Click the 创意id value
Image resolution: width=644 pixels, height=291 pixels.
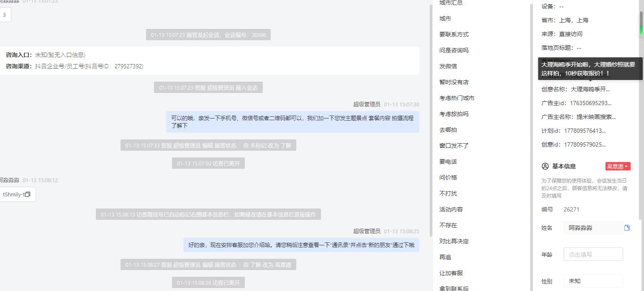585,144
